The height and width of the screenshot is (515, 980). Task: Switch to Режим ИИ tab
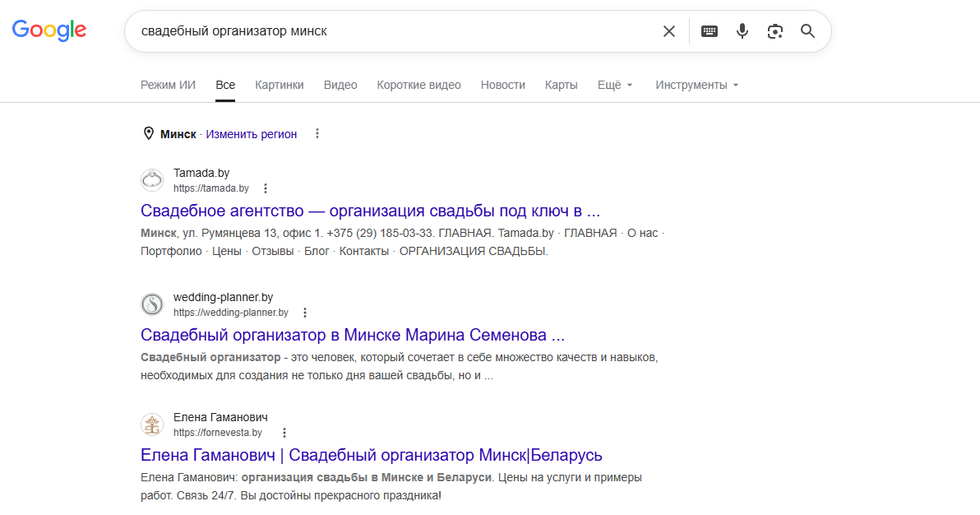[168, 85]
